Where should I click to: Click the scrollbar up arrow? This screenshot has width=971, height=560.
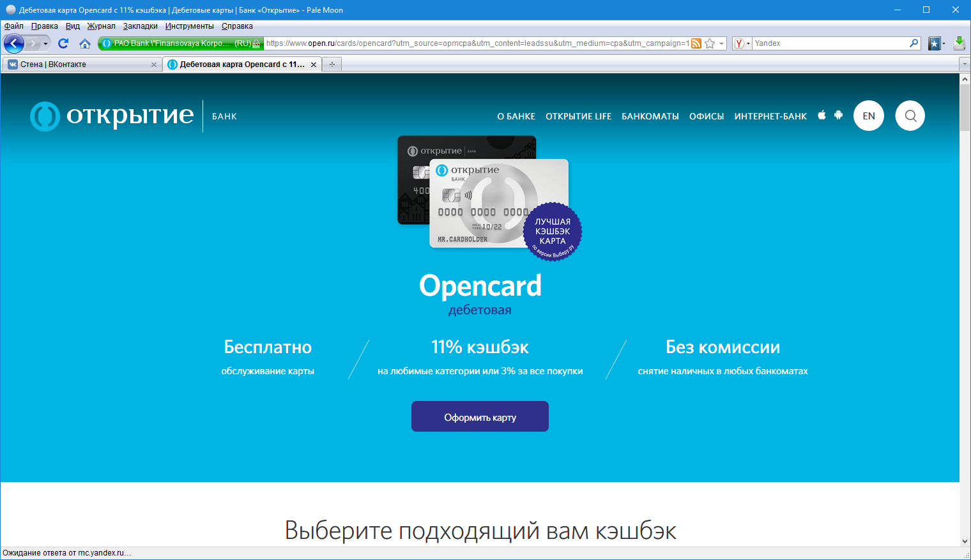[965, 79]
